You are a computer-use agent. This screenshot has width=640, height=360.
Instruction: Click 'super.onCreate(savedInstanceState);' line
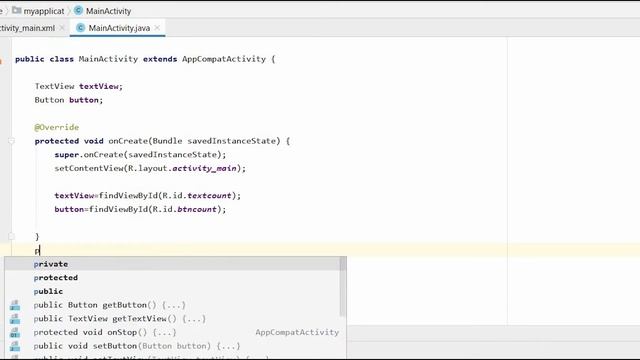pos(140,155)
